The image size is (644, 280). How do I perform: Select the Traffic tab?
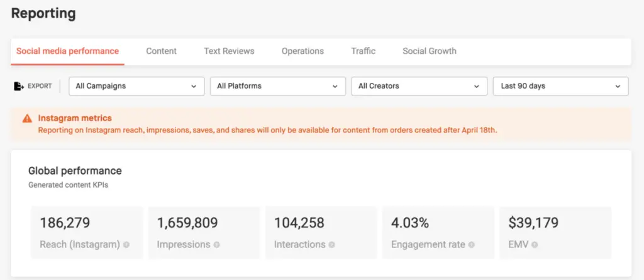363,51
